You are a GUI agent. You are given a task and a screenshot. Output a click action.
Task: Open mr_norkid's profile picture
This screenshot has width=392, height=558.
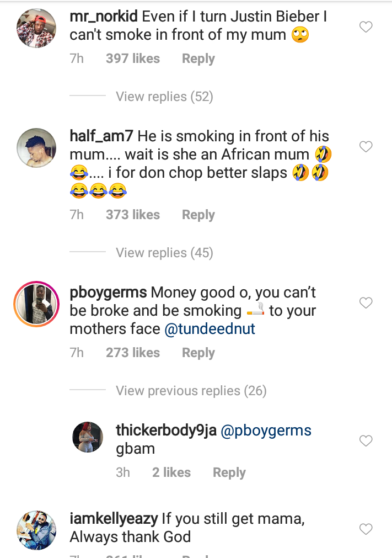pos(36,29)
